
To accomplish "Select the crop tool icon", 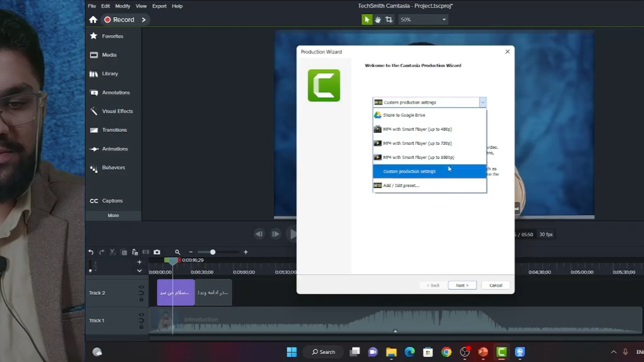I will [x=389, y=19].
